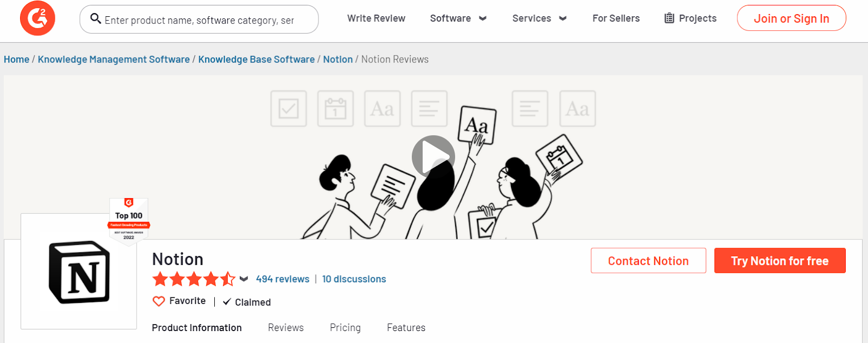This screenshot has height=343, width=868.
Task: Click the Projects clipboard icon
Action: (669, 18)
